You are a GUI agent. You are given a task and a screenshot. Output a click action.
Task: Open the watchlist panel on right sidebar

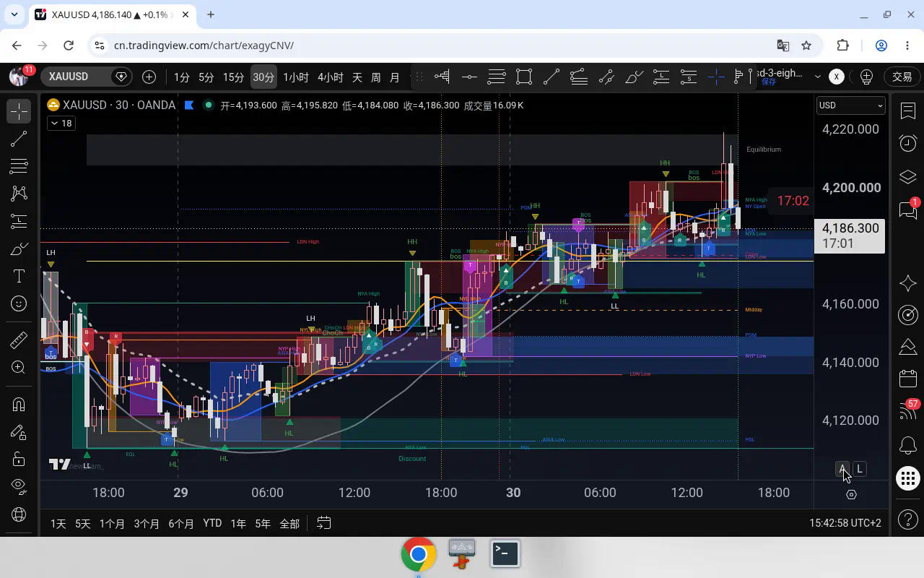click(x=908, y=111)
